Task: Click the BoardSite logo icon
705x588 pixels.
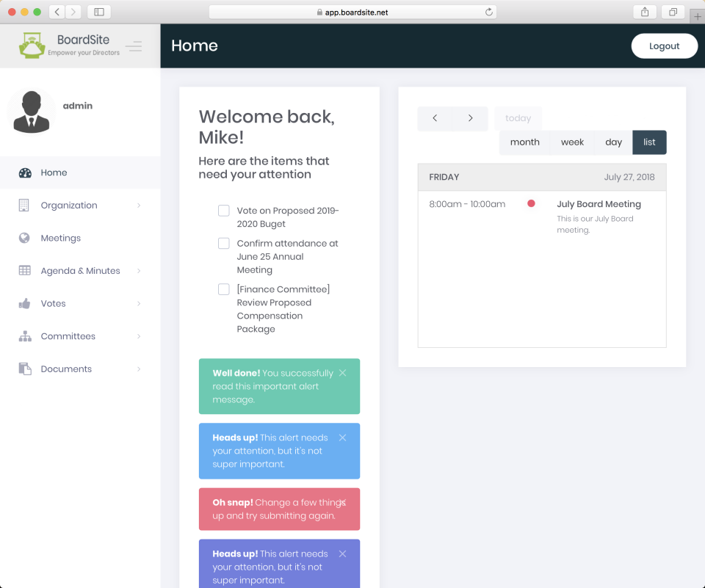Action: (x=32, y=45)
